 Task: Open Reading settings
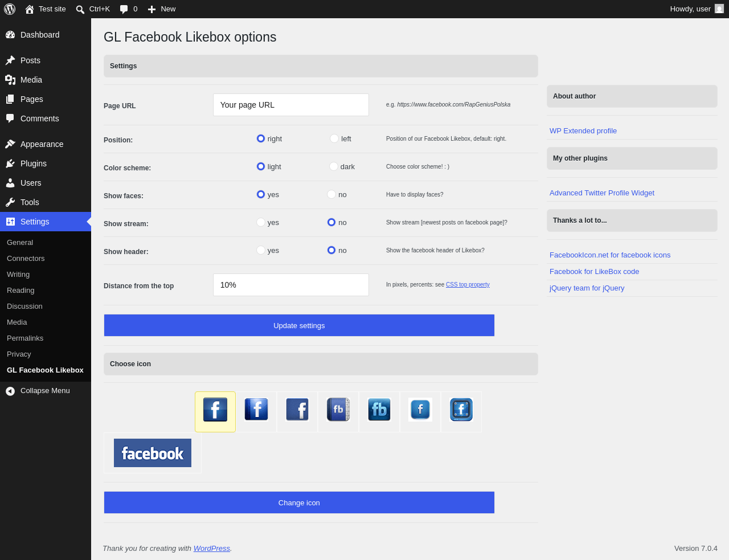(21, 291)
